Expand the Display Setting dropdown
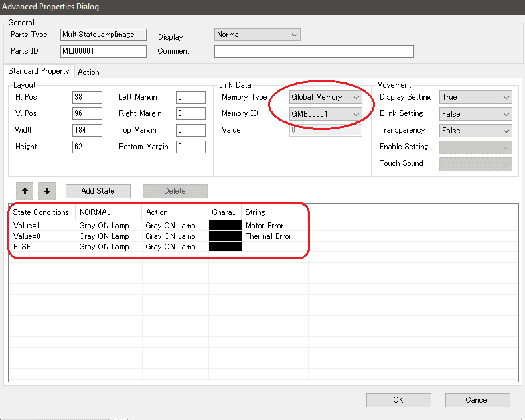Viewport: 525px width, 420px height. click(x=475, y=97)
